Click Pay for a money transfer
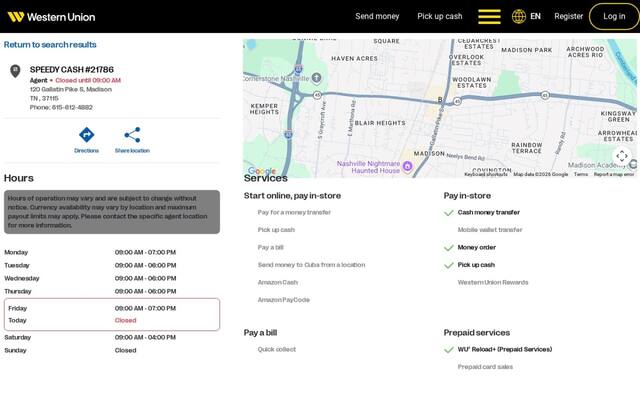The height and width of the screenshot is (400, 640). pos(294,213)
